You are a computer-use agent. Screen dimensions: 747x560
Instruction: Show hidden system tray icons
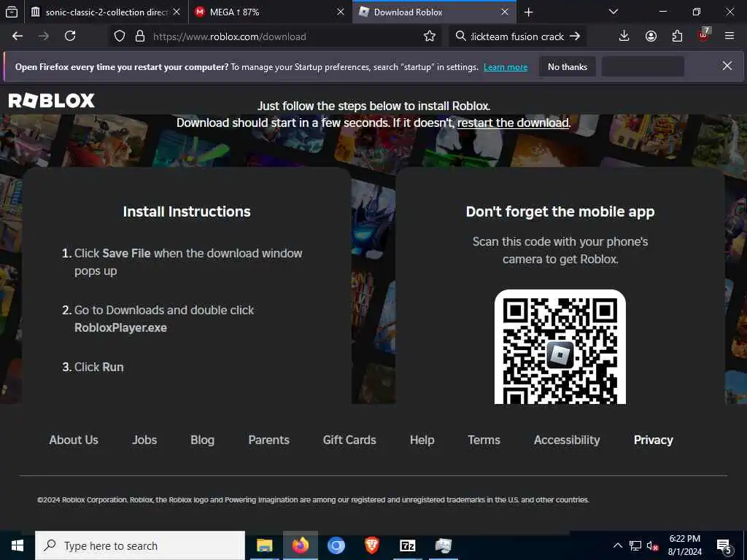617,545
